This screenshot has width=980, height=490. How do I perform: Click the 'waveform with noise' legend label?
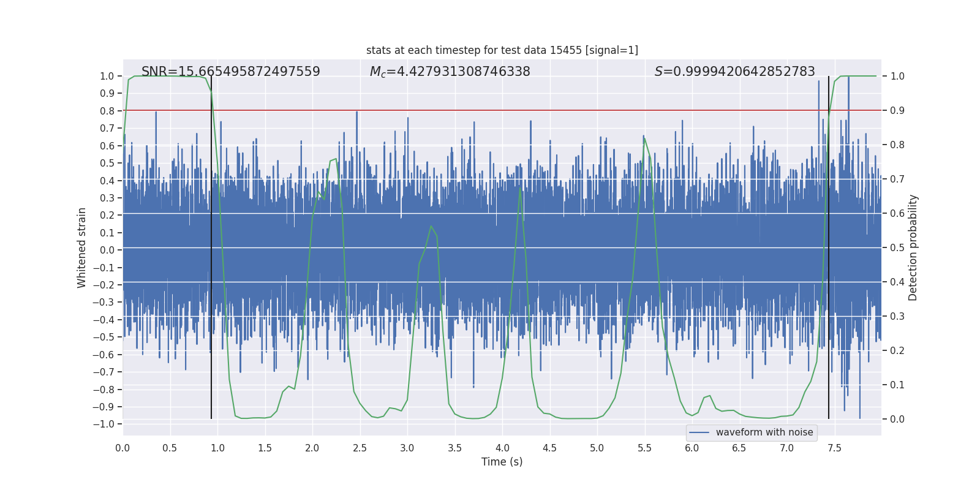pos(764,432)
